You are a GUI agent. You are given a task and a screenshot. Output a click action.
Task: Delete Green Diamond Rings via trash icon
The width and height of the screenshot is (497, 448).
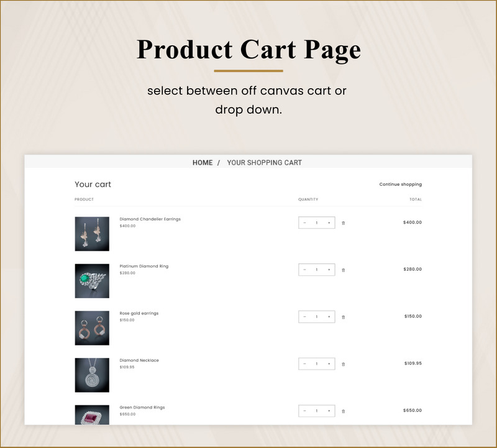click(343, 410)
